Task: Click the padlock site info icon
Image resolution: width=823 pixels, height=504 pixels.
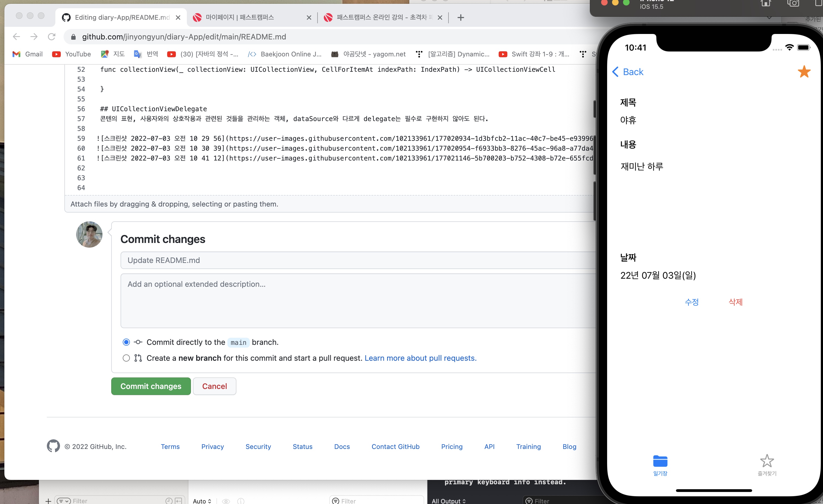Action: (73, 37)
